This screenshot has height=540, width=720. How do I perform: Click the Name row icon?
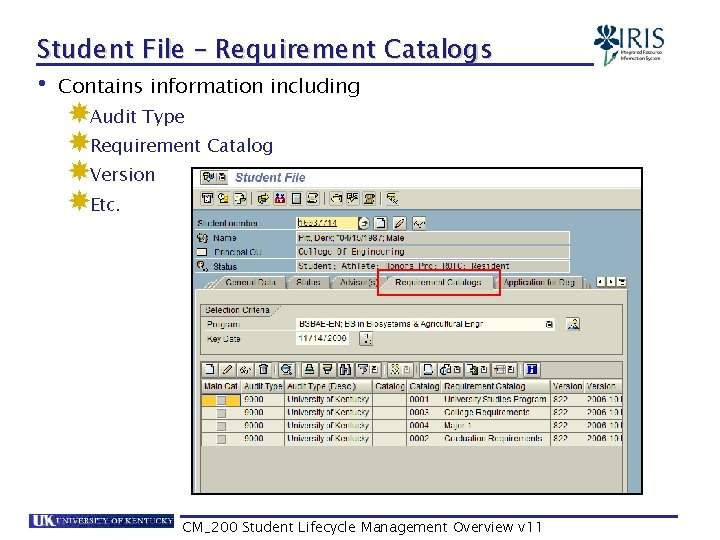tap(202, 238)
